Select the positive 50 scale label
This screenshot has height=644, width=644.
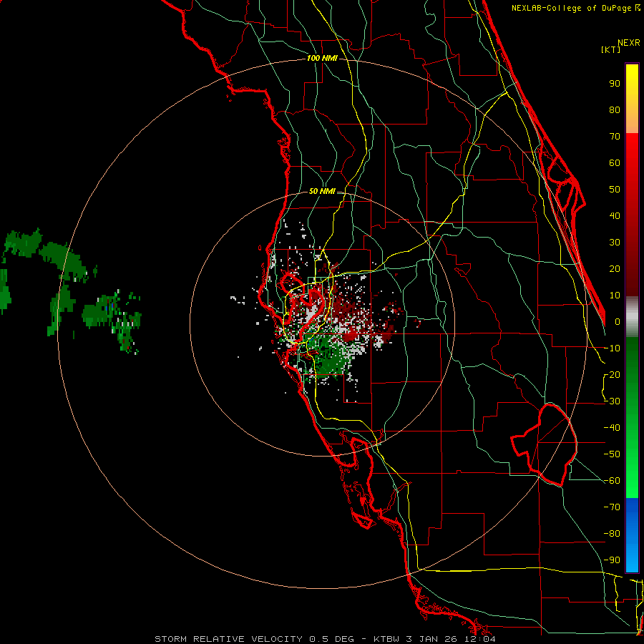[x=615, y=190]
